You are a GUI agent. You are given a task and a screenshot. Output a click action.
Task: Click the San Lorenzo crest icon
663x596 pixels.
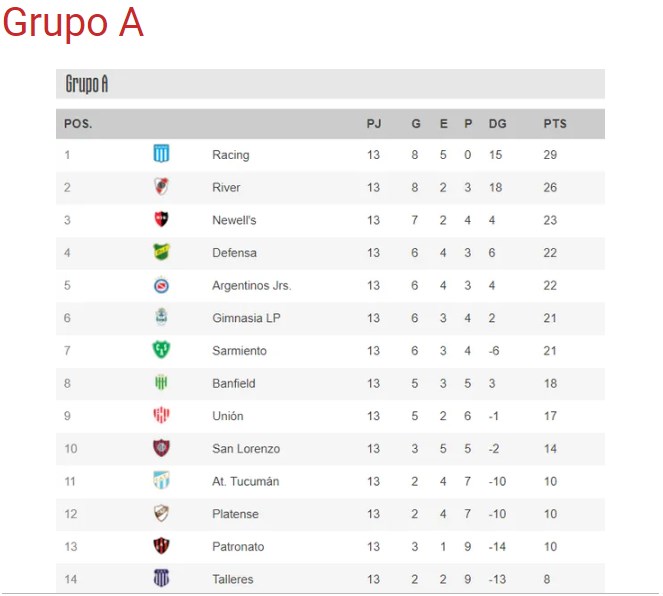coord(161,448)
